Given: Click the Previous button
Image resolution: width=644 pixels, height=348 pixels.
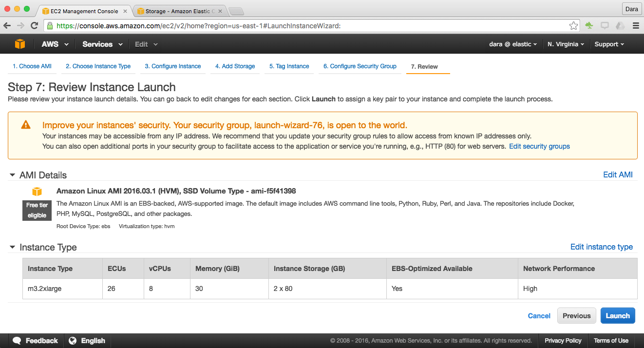Looking at the screenshot, I should pyautogui.click(x=577, y=316).
